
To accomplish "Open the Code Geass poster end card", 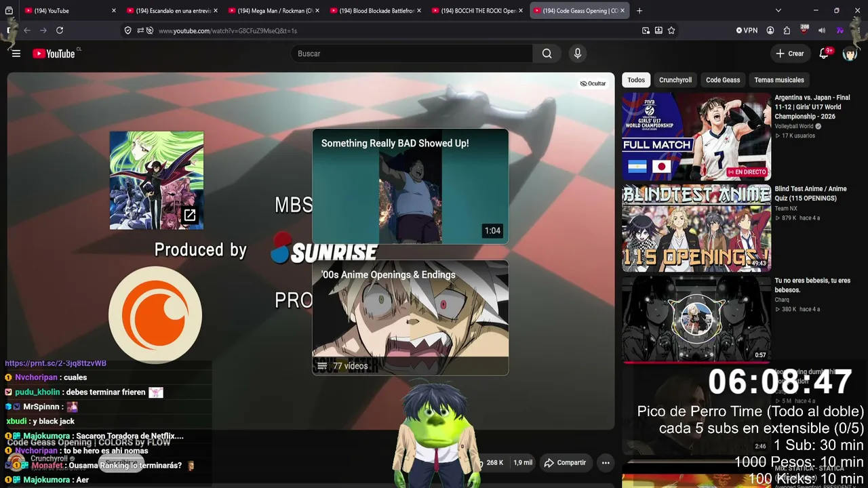I will [x=157, y=180].
